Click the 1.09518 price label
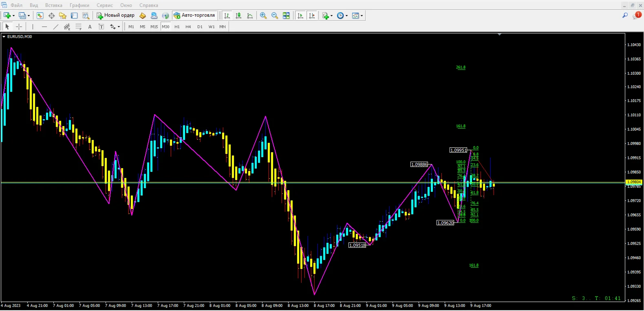The width and height of the screenshot is (644, 311). click(x=357, y=245)
